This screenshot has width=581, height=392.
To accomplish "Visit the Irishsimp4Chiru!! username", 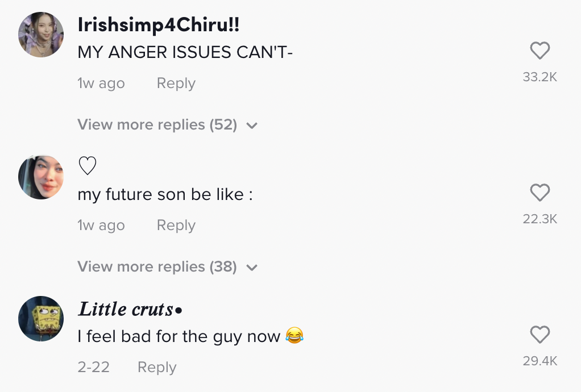I will 159,25.
